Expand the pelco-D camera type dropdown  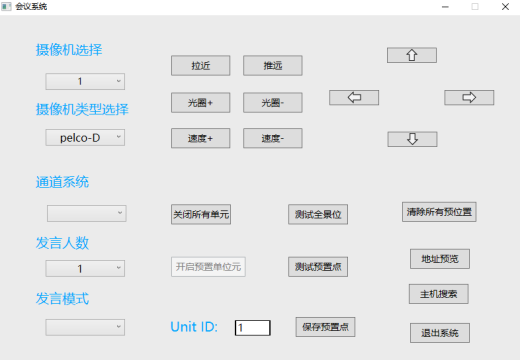[85, 137]
